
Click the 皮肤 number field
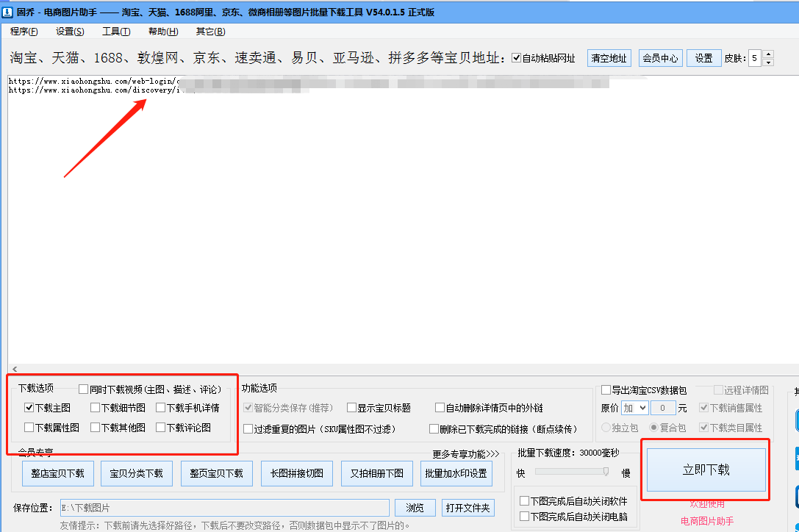(x=755, y=58)
